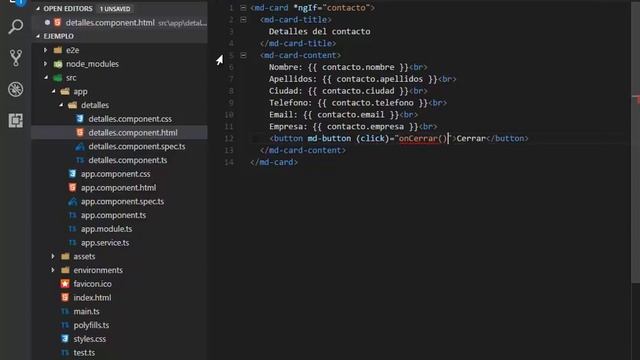The image size is (640, 360).
Task: Click the assets folder icon
Action: click(x=65, y=256)
